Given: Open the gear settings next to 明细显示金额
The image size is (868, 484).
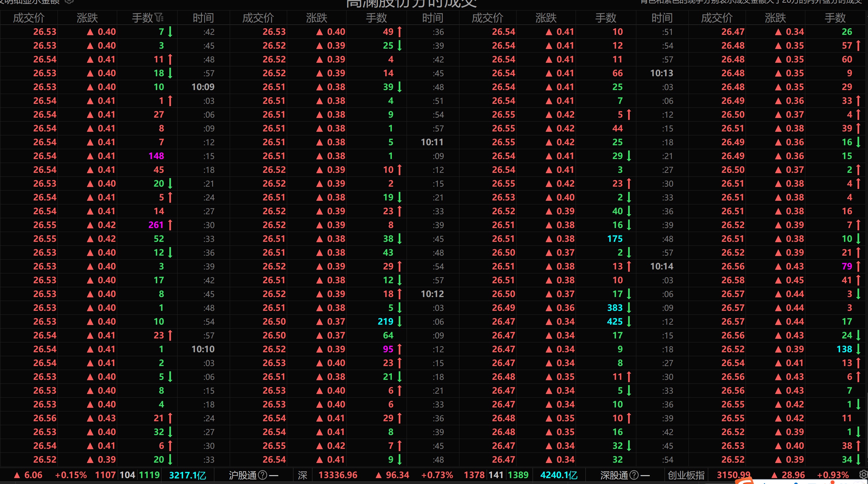Looking at the screenshot, I should 69,2.
